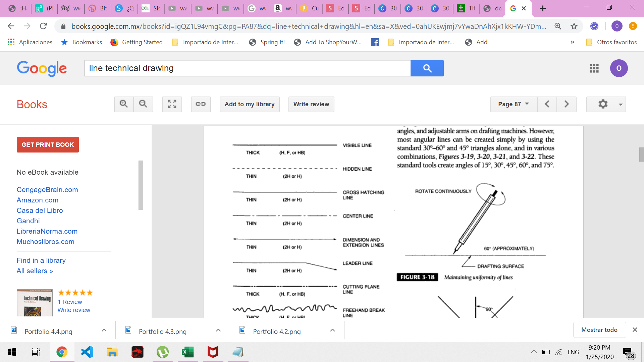Click the Add to my library button

tap(250, 104)
